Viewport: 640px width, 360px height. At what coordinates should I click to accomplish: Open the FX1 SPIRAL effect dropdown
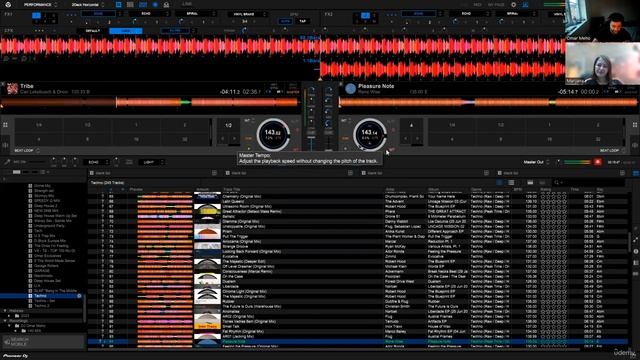tap(195, 13)
